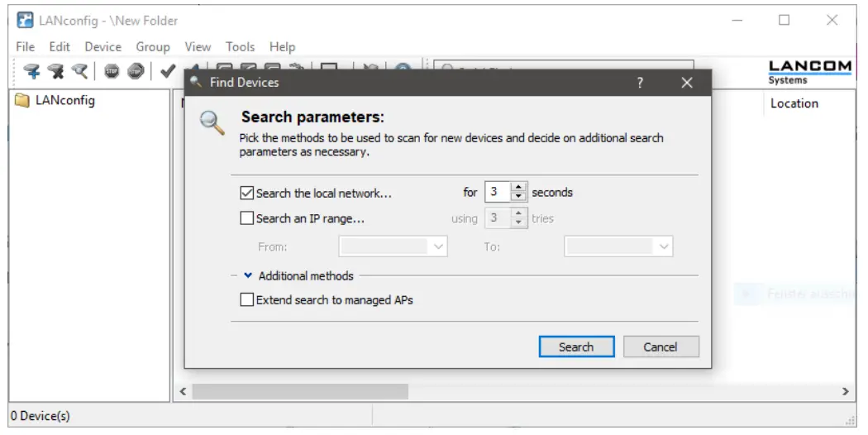Close the Find Devices dialog
The width and height of the screenshot is (868, 435).
coord(687,83)
